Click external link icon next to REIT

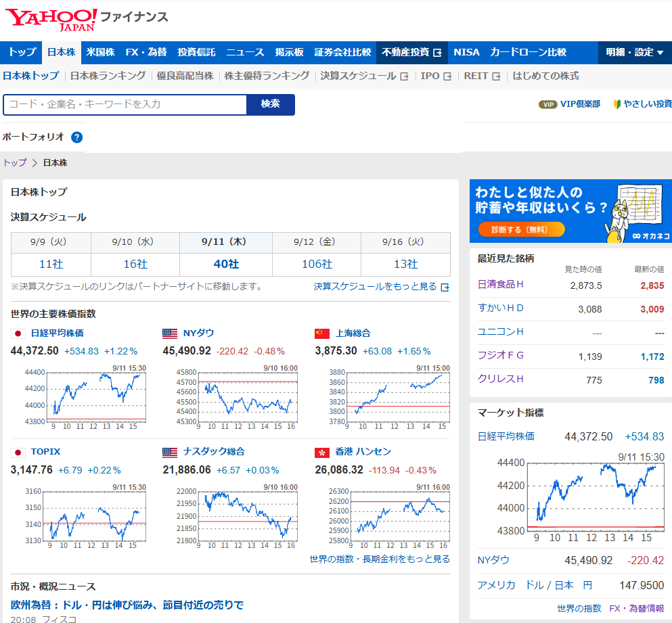click(x=496, y=76)
